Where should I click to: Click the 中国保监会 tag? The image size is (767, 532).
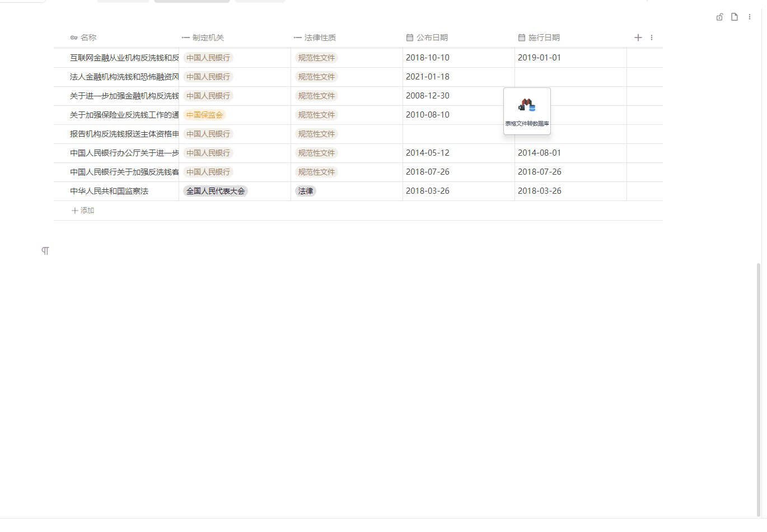pos(204,115)
